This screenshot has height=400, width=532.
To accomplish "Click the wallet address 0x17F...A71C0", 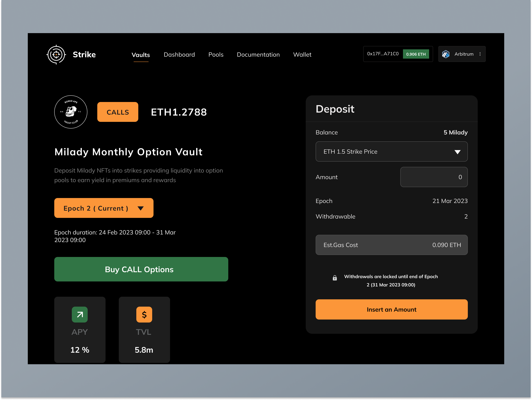I will pyautogui.click(x=383, y=54).
